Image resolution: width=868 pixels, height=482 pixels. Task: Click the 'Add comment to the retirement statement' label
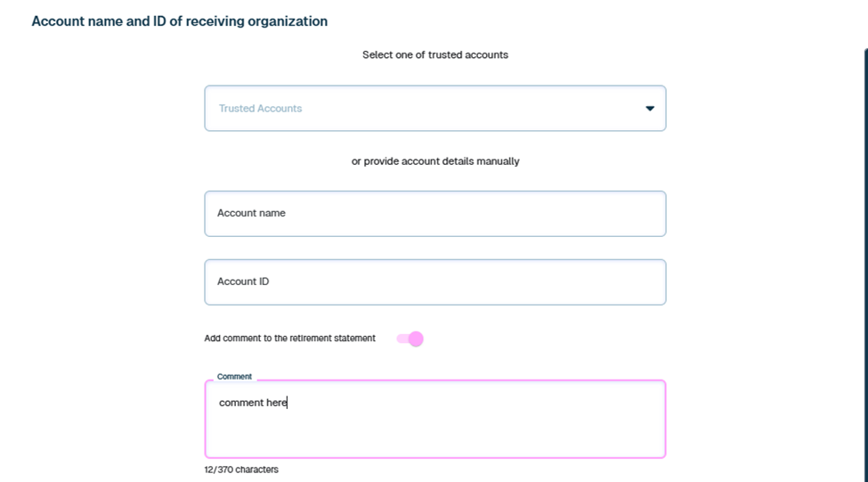coord(289,339)
